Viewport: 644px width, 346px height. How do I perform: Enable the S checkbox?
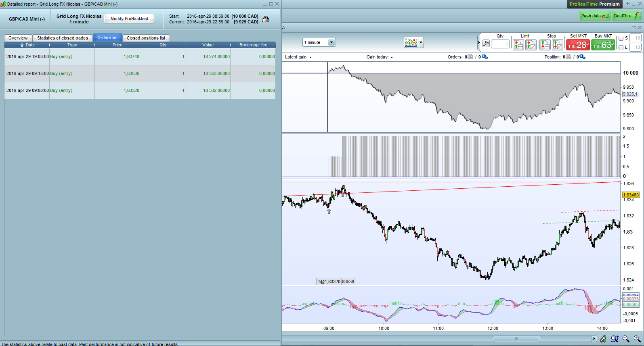(x=621, y=38)
